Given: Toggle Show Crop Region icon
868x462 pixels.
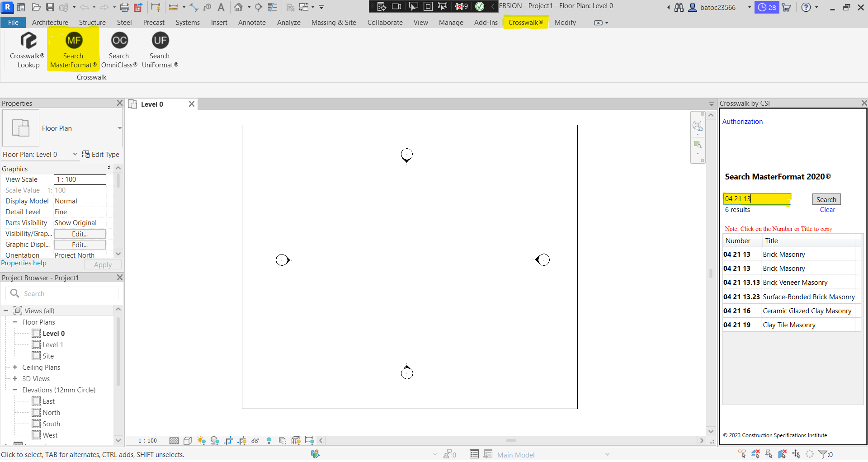Looking at the screenshot, I should pos(242,441).
